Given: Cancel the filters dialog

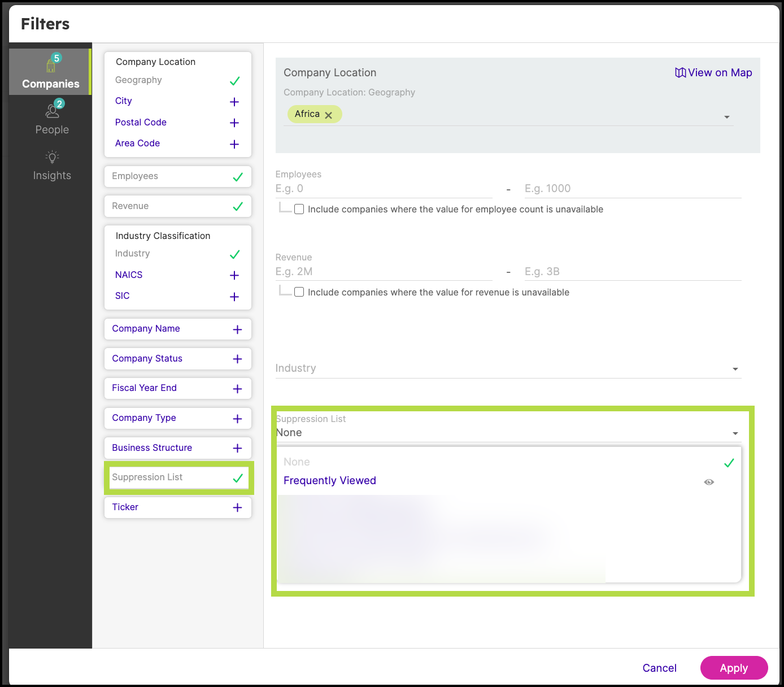Looking at the screenshot, I should (659, 668).
